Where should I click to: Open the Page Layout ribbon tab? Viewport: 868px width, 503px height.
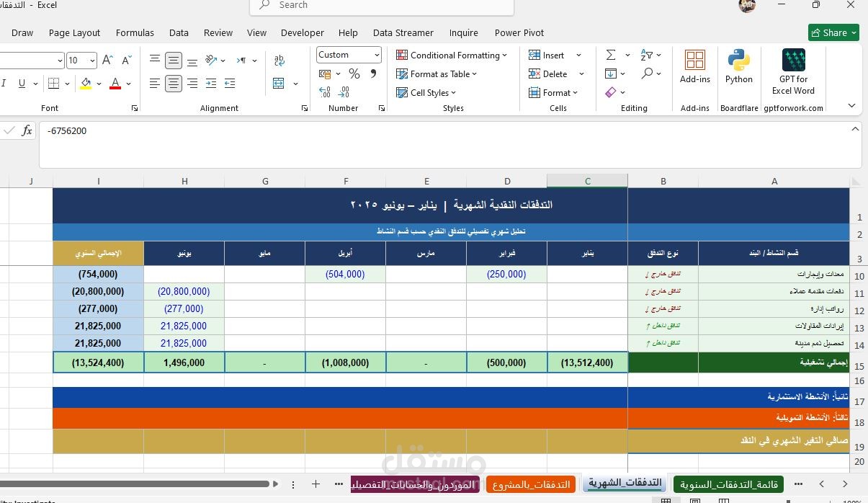pos(74,32)
